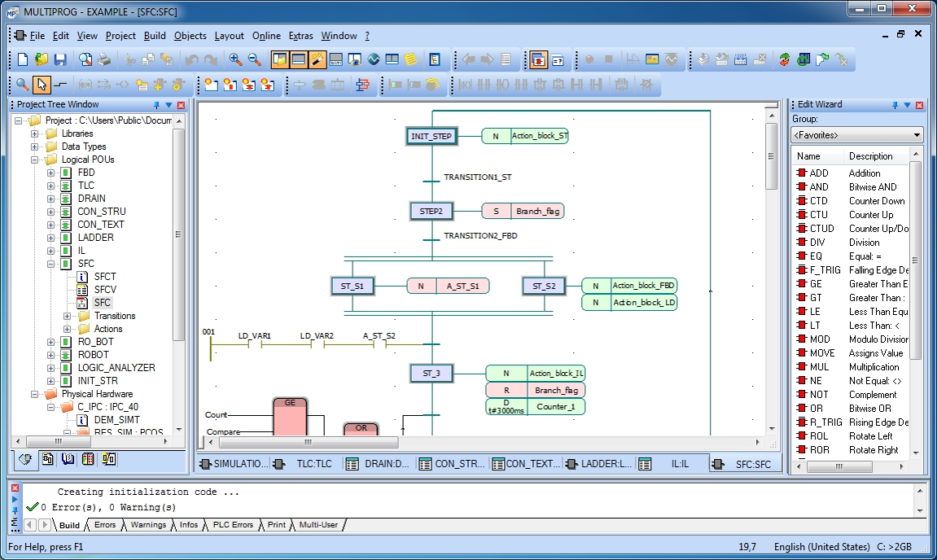
Task: Click the Description column header in Edit Wizard
Action: coord(876,156)
